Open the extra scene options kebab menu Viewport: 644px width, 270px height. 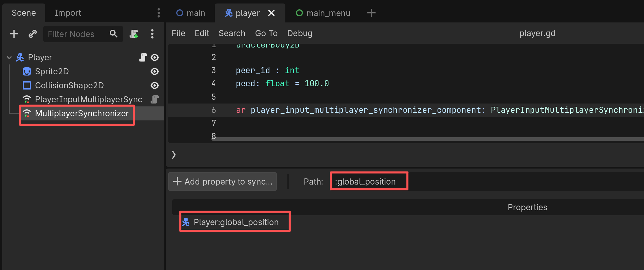[x=152, y=34]
